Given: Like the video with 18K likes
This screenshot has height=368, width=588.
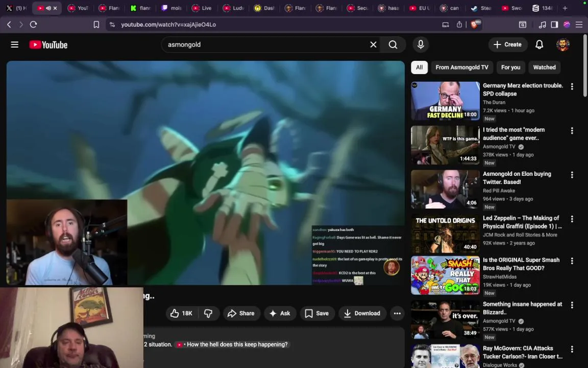Looking at the screenshot, I should pyautogui.click(x=181, y=313).
